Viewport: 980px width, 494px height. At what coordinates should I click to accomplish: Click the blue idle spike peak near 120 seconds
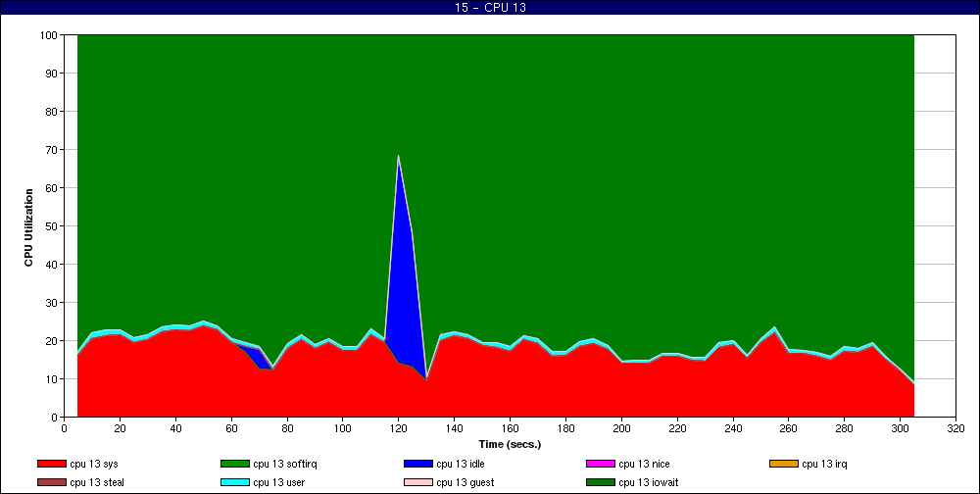(x=398, y=157)
